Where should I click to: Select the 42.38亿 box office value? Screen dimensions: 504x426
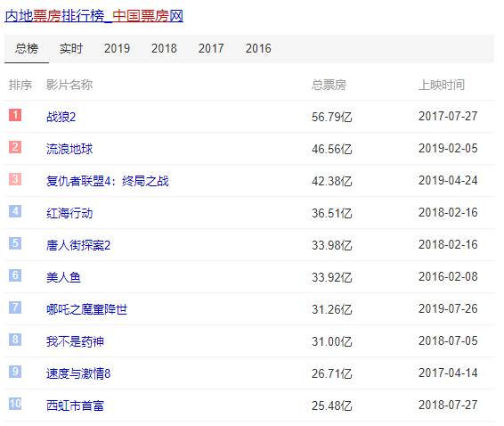(332, 181)
